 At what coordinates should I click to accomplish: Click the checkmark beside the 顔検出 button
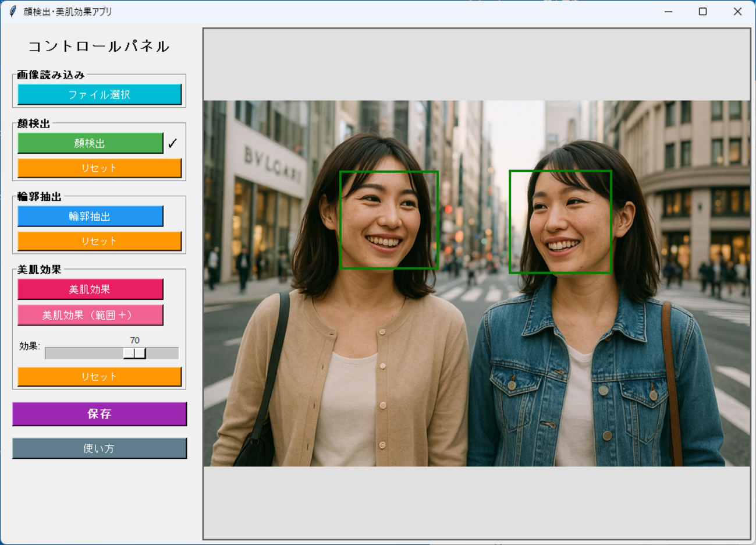click(172, 143)
